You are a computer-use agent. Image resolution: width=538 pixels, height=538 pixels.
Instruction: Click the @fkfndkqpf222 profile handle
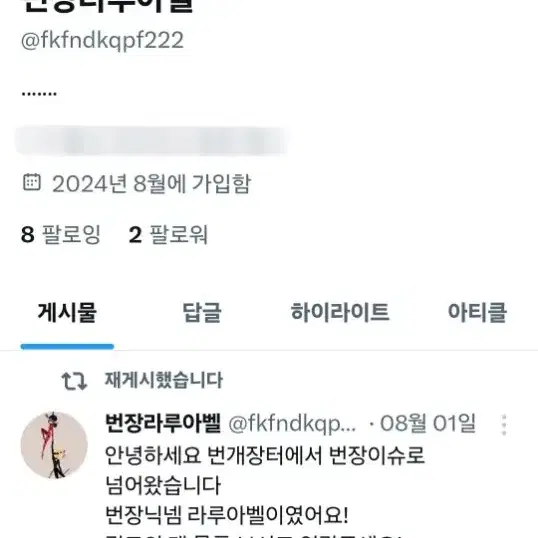point(102,40)
